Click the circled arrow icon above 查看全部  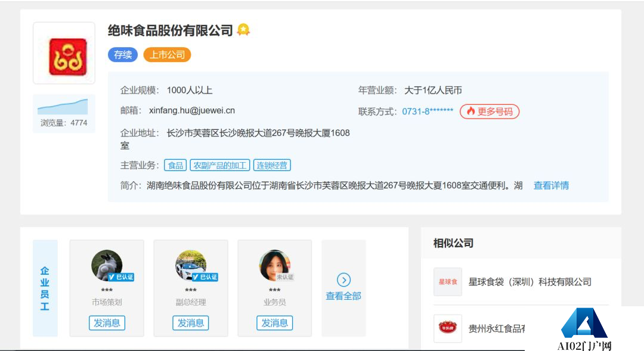point(344,280)
